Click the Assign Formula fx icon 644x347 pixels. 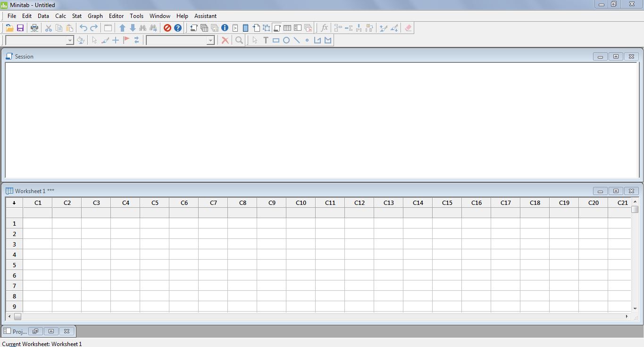pos(324,27)
